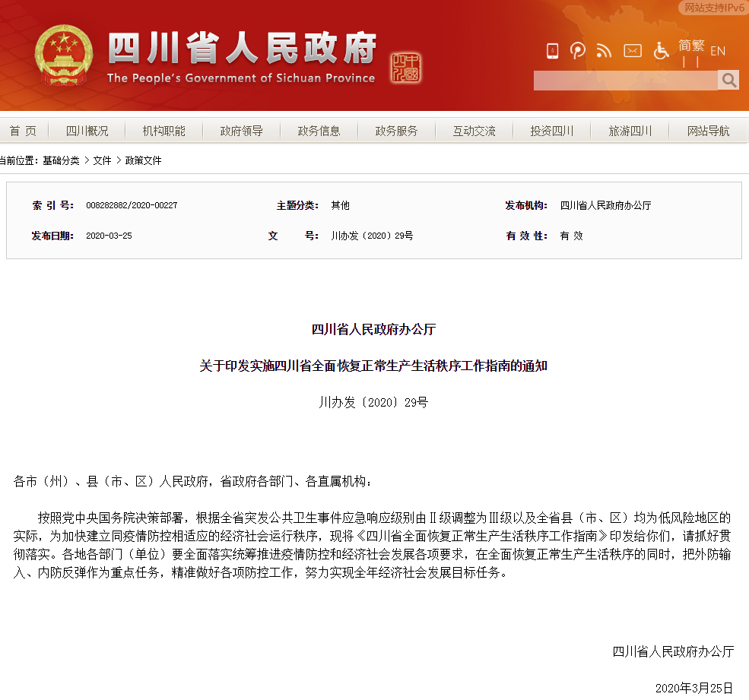Click the signing date 2020年3月25日
The image size is (749, 700).
(x=694, y=688)
